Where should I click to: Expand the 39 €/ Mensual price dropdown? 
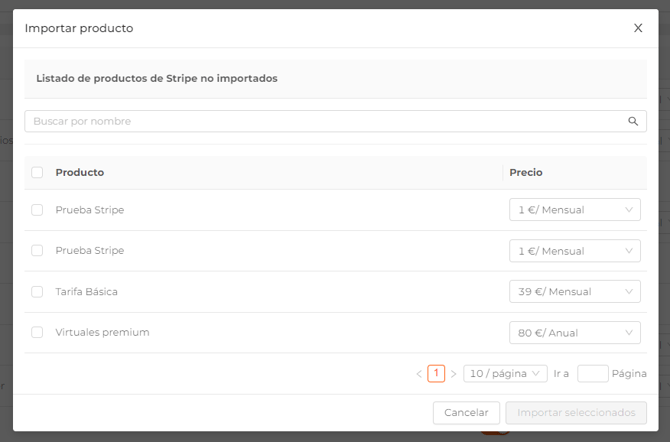(x=574, y=292)
